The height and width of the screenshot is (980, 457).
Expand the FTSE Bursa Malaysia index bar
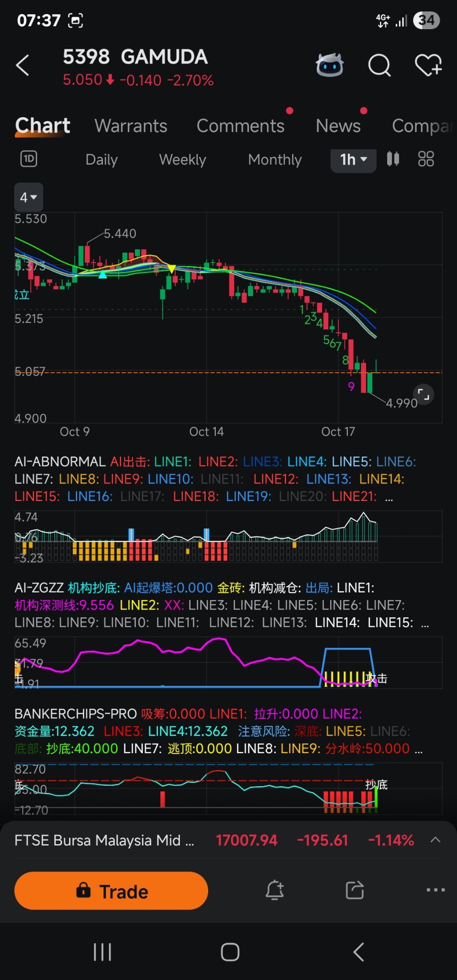tap(435, 840)
